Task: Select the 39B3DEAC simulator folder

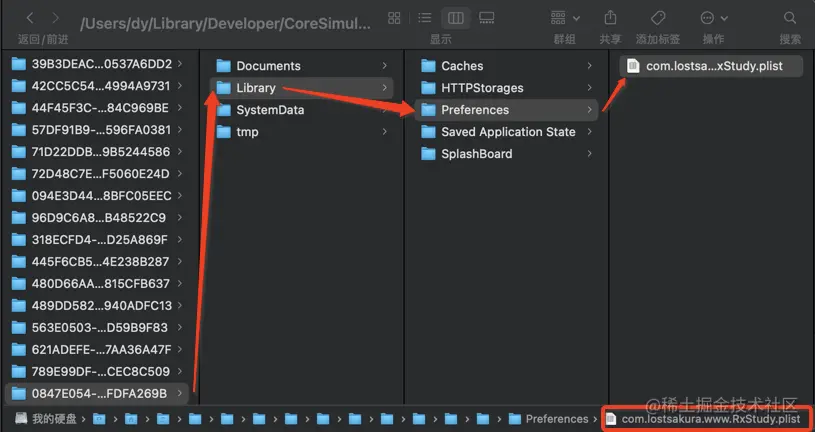Action: (101, 63)
